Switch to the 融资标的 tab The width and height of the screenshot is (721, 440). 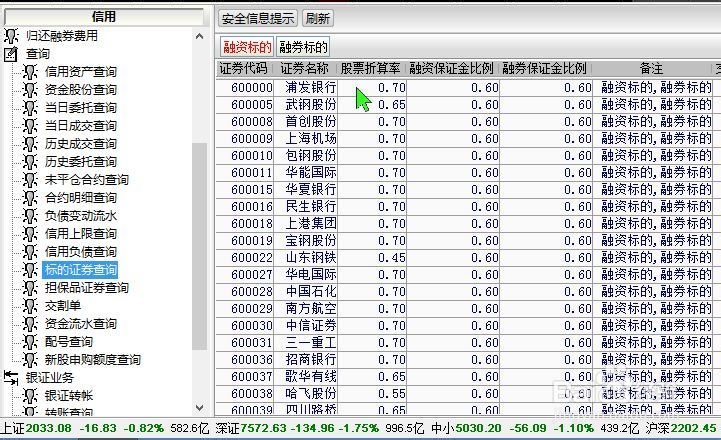point(247,47)
